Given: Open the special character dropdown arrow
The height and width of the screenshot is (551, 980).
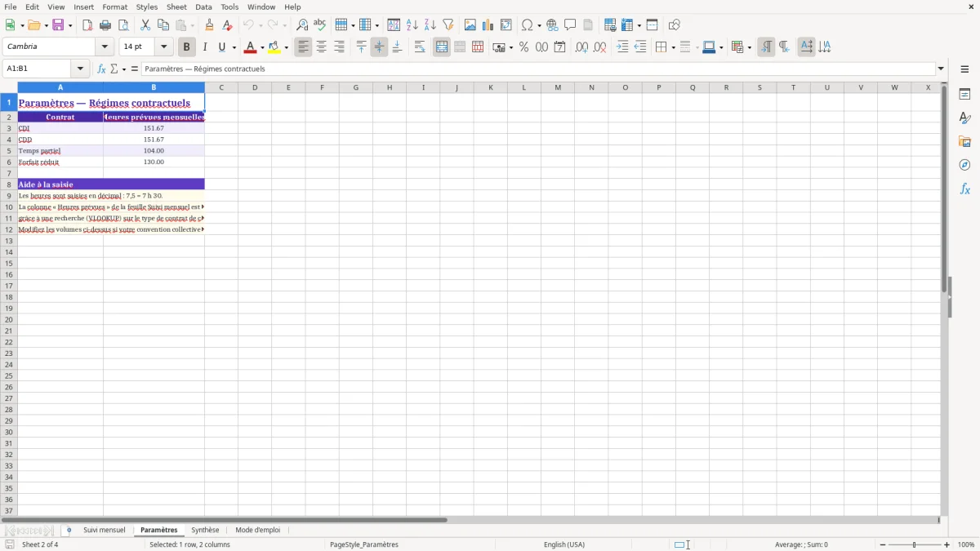Looking at the screenshot, I should 539,25.
